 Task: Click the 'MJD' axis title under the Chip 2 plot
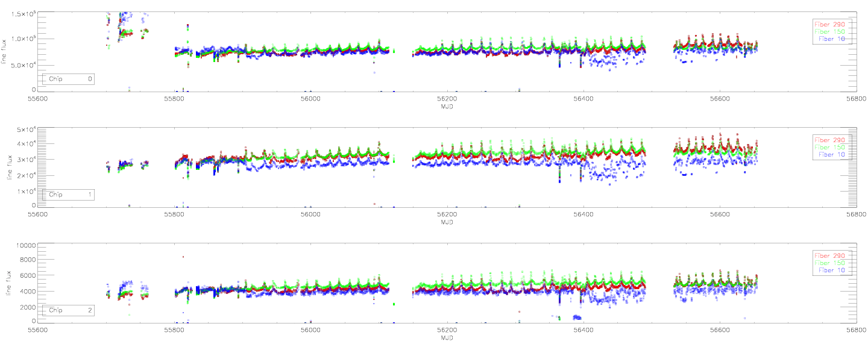[447, 338]
